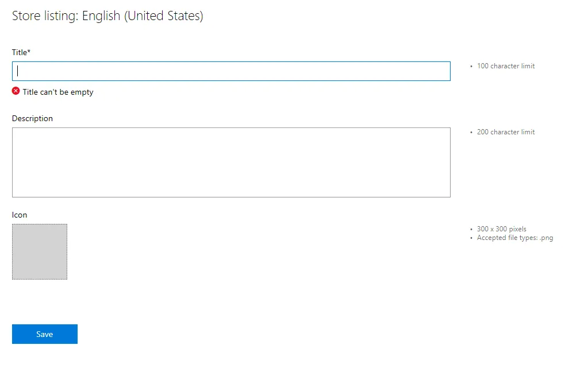
Task: Select the gray Icon upload placeholder
Action: (40, 251)
